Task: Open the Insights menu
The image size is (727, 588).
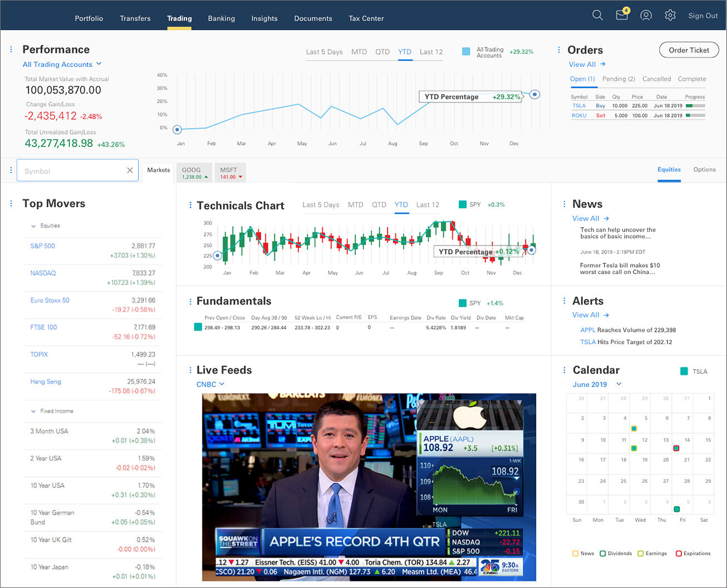Action: coord(264,18)
